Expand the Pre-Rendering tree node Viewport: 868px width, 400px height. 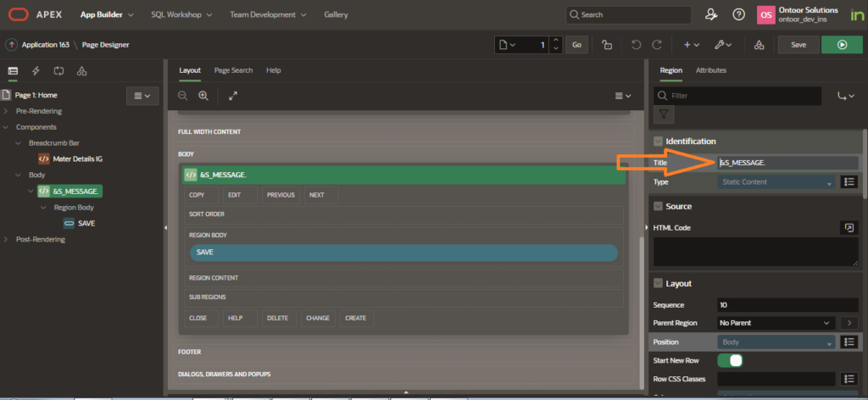click(8, 111)
